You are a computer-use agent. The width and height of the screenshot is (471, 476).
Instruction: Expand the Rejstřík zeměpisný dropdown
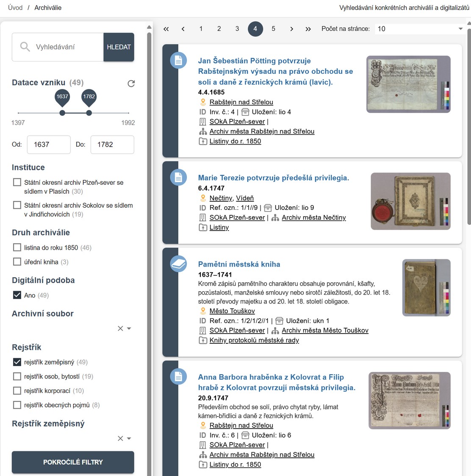coord(129,438)
